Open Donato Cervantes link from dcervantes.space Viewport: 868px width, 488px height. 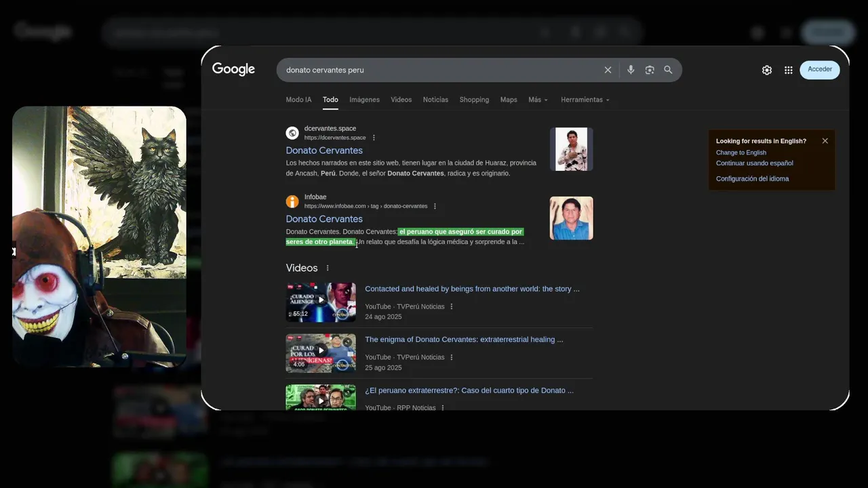click(324, 150)
